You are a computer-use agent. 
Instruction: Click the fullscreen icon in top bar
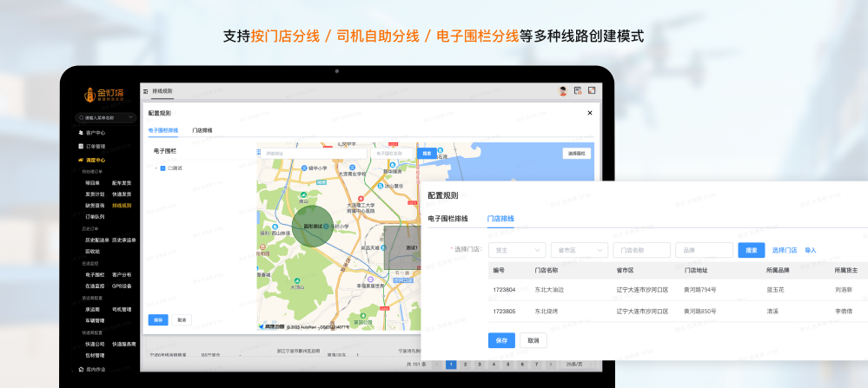pyautogui.click(x=592, y=90)
